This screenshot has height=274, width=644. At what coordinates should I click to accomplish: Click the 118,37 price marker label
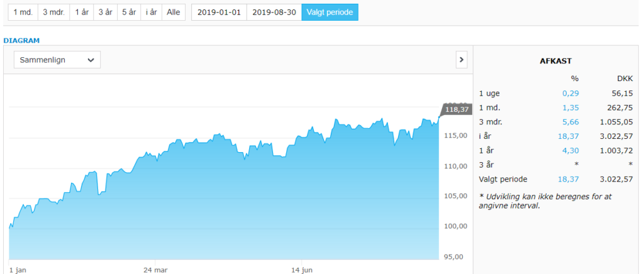click(x=457, y=109)
